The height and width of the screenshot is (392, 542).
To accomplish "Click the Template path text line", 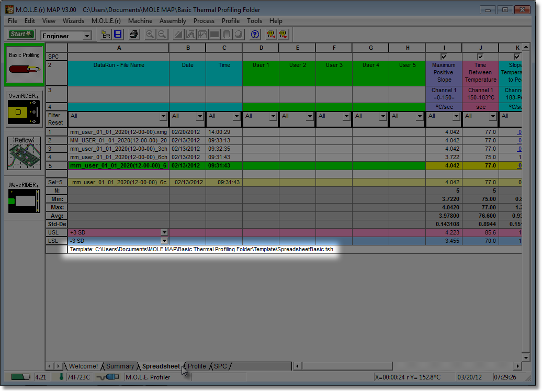I will (x=201, y=249).
